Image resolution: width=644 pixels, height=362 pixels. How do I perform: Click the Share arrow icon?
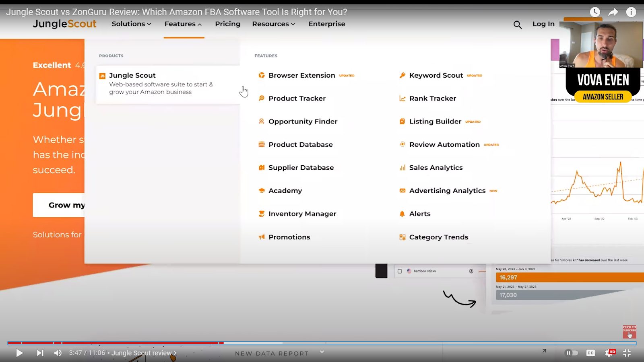(613, 12)
